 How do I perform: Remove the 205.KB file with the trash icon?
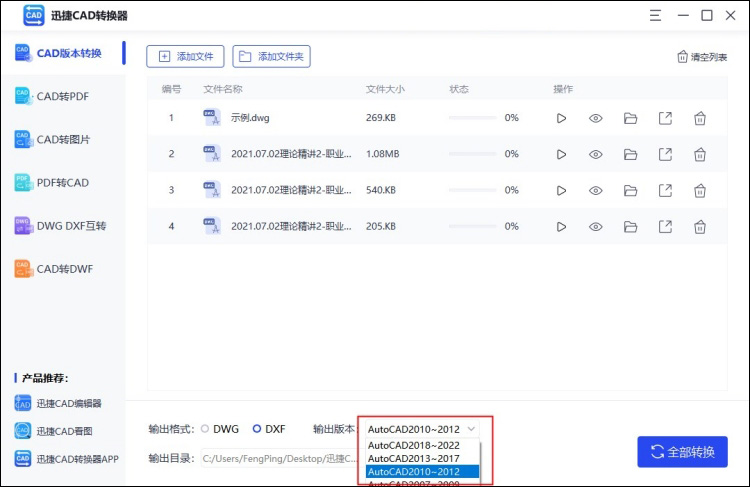pyautogui.click(x=700, y=227)
